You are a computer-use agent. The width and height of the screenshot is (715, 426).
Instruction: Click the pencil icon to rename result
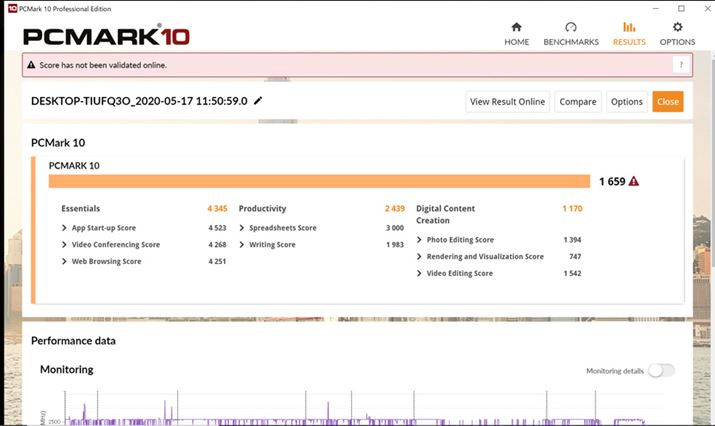point(258,101)
